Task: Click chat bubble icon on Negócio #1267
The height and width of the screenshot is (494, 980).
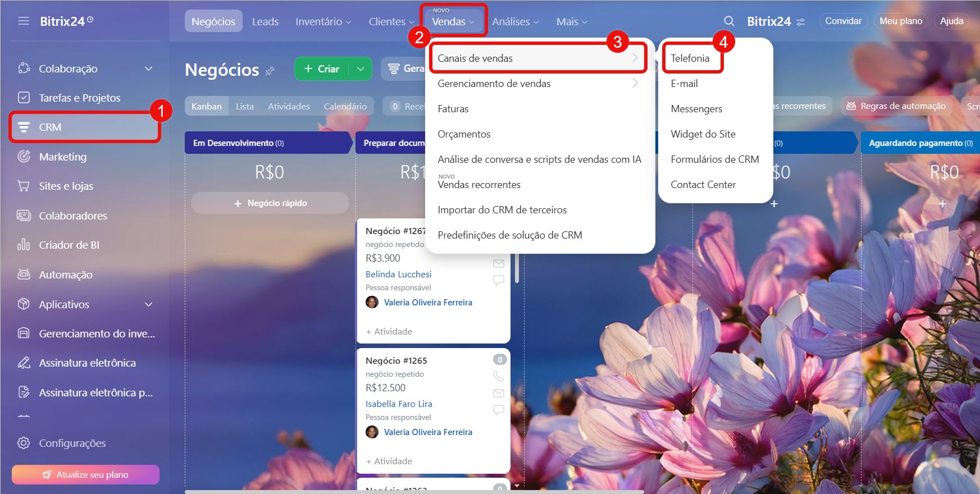Action: point(498,280)
